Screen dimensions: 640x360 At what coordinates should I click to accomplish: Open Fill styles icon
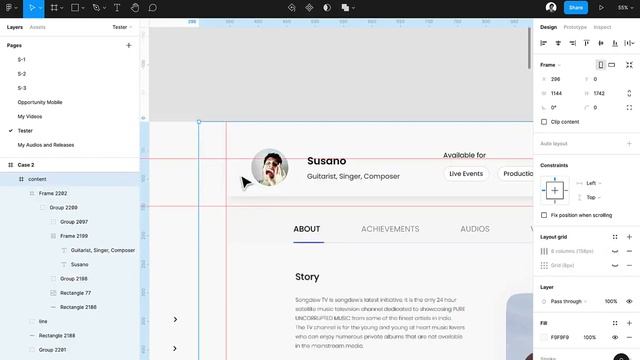[x=615, y=323]
